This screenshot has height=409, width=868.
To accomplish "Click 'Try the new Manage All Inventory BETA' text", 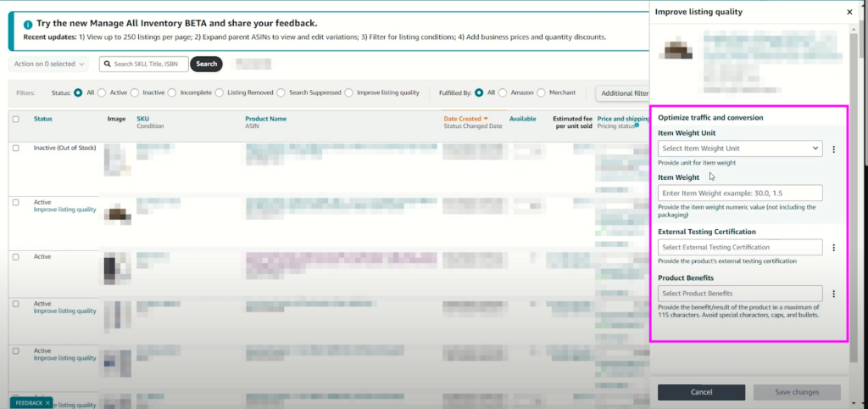I will (176, 24).
